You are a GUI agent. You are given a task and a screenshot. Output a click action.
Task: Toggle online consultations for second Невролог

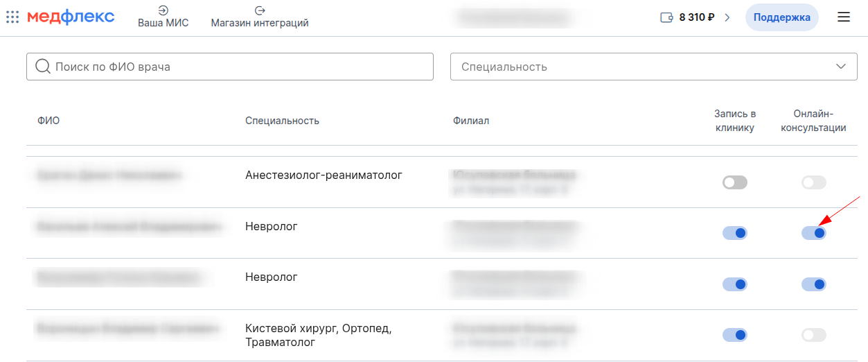tap(813, 284)
